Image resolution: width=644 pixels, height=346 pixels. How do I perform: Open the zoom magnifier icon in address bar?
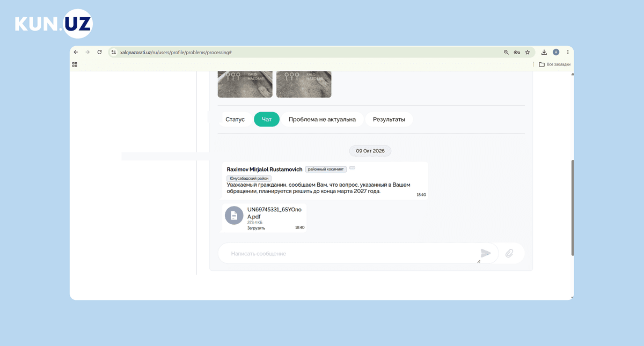[506, 52]
